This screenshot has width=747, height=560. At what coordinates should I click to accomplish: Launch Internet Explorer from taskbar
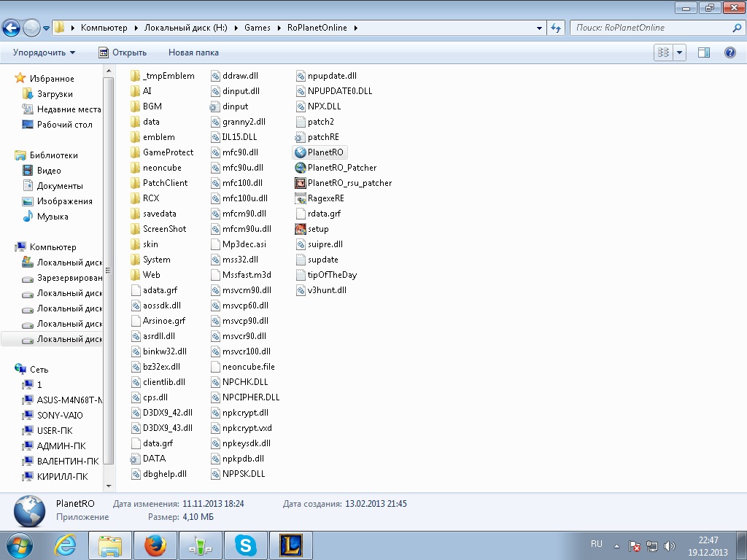click(65, 545)
